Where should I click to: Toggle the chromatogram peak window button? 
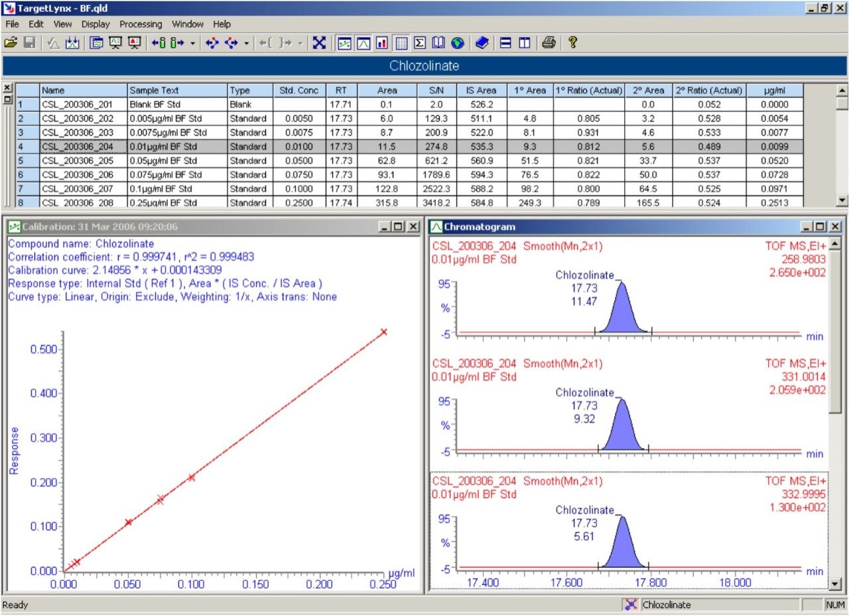[363, 43]
